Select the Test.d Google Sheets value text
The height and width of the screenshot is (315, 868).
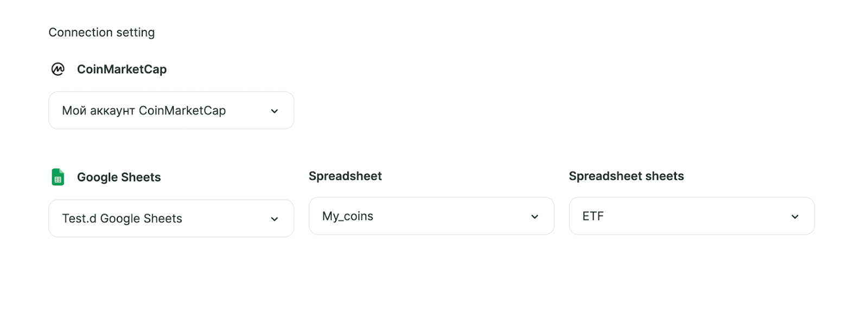click(122, 218)
